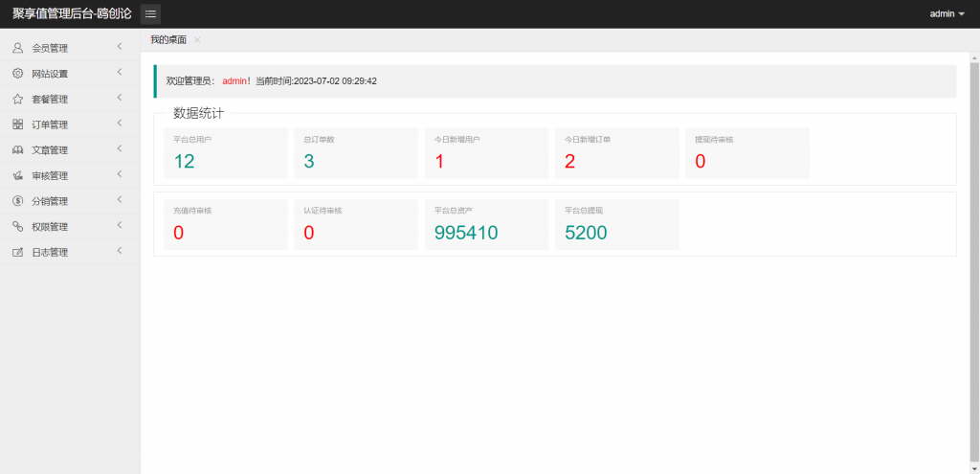
Task: Click the 套餐管理 star icon
Action: click(x=18, y=99)
